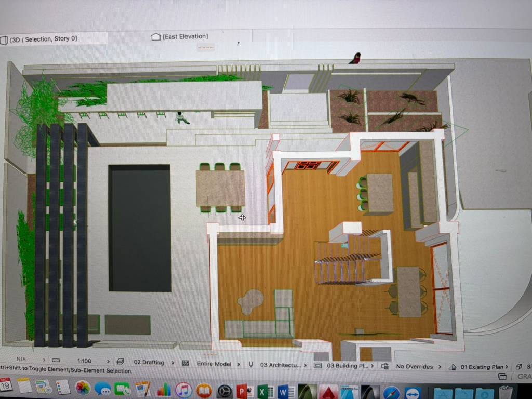The image size is (532, 399).
Task: Expand the 01 Existing Plan renovation filter
Action: tap(508, 367)
